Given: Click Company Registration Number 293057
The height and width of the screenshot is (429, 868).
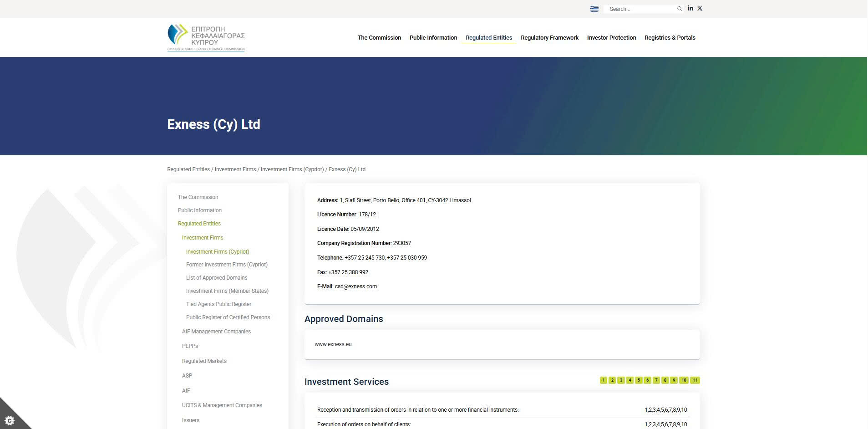Looking at the screenshot, I should pyautogui.click(x=364, y=243).
